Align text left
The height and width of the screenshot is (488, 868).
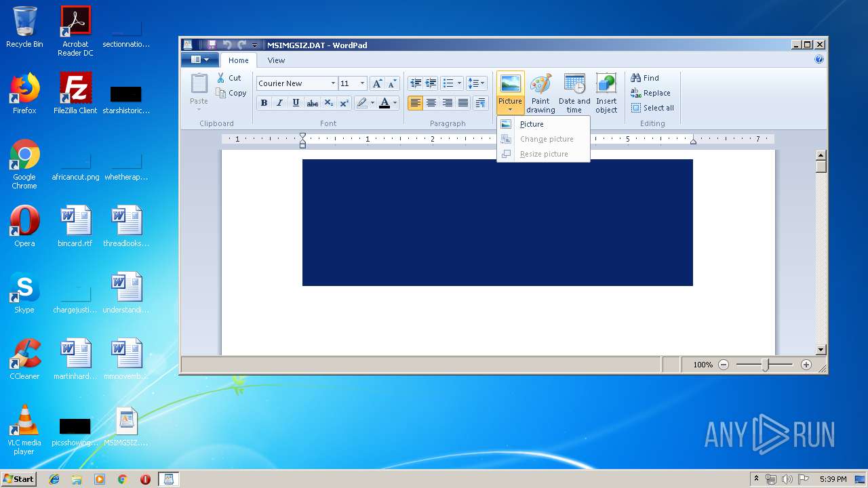(x=415, y=103)
